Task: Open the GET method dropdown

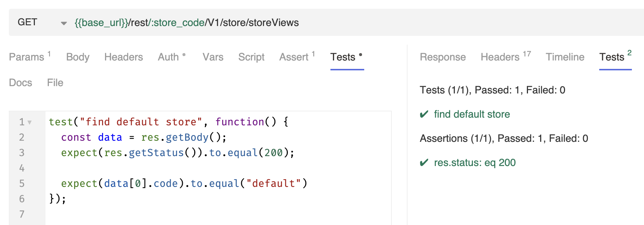Action: (x=41, y=22)
